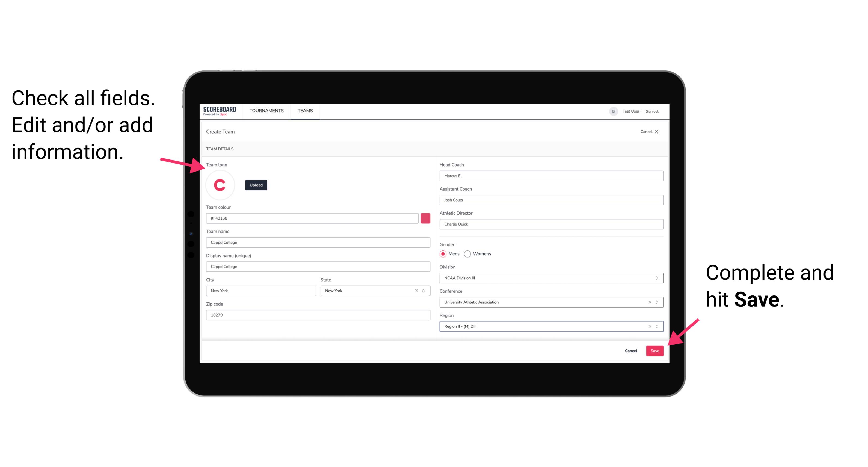
Task: Select the Mens radio button for gender
Action: point(443,254)
